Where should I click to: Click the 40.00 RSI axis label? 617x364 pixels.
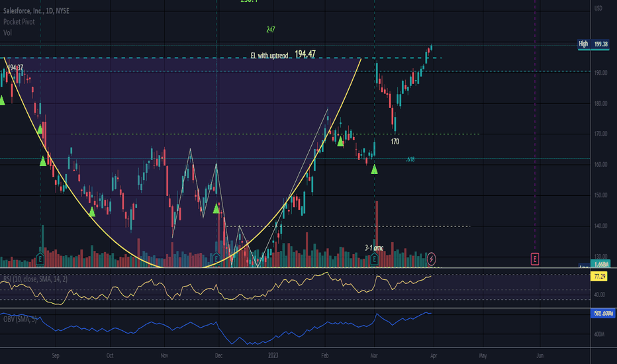click(x=599, y=295)
